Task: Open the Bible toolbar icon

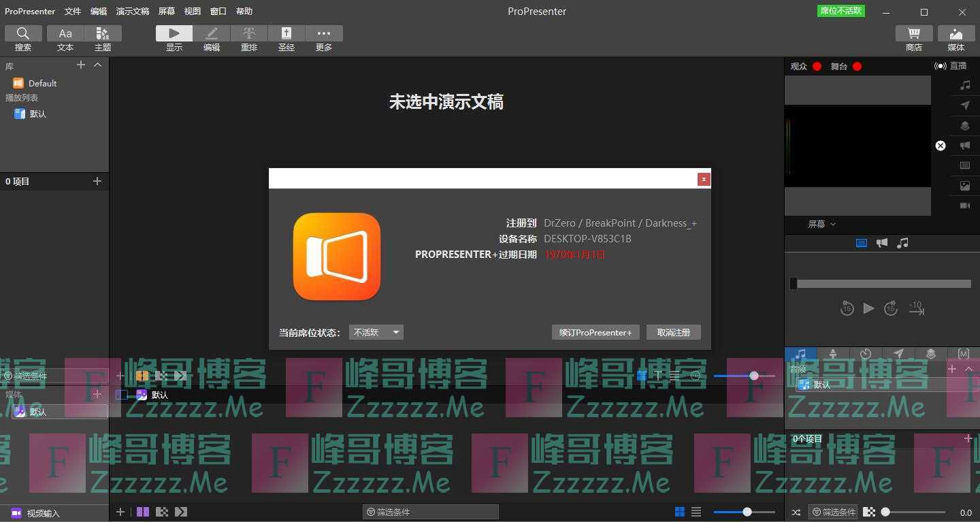Action: [x=287, y=39]
